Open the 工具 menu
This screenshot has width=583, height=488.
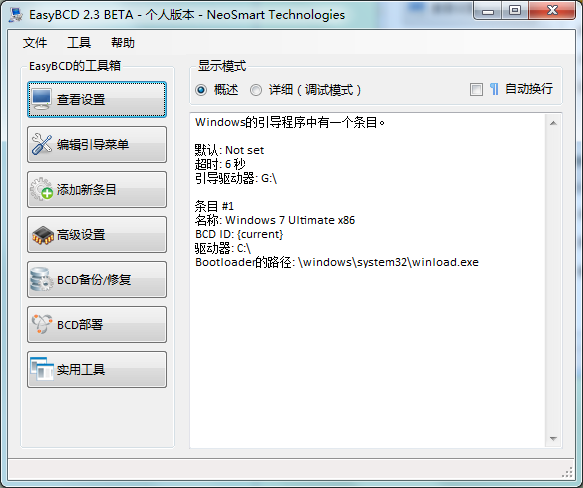(79, 43)
